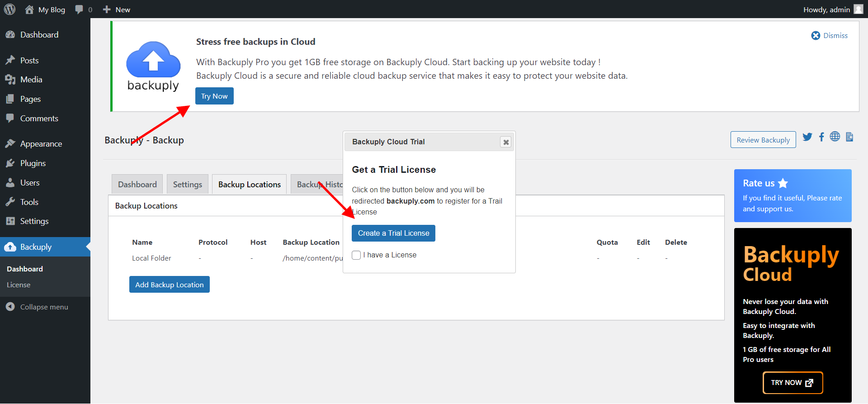The width and height of the screenshot is (868, 404).
Task: Click the Quota column header
Action: 607,242
